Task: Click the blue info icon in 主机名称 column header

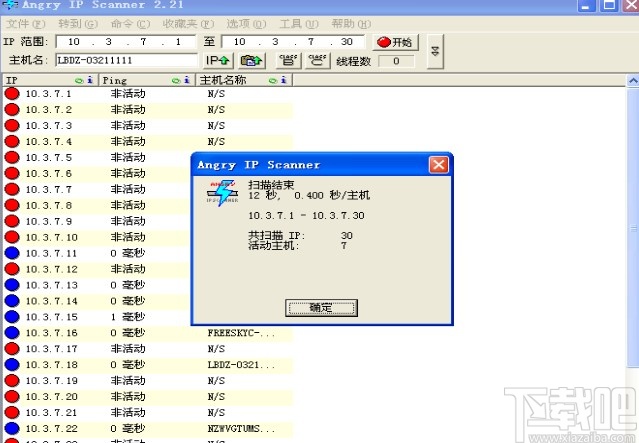Action: [284, 80]
